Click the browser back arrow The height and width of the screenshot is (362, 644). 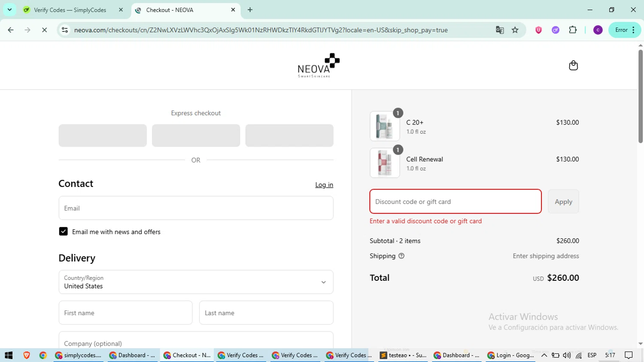(x=11, y=30)
